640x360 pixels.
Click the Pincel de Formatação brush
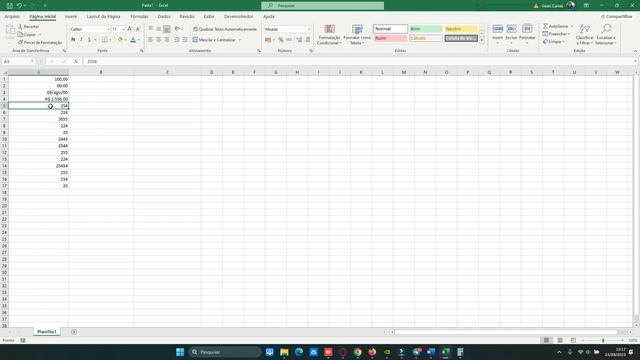pyautogui.click(x=20, y=42)
